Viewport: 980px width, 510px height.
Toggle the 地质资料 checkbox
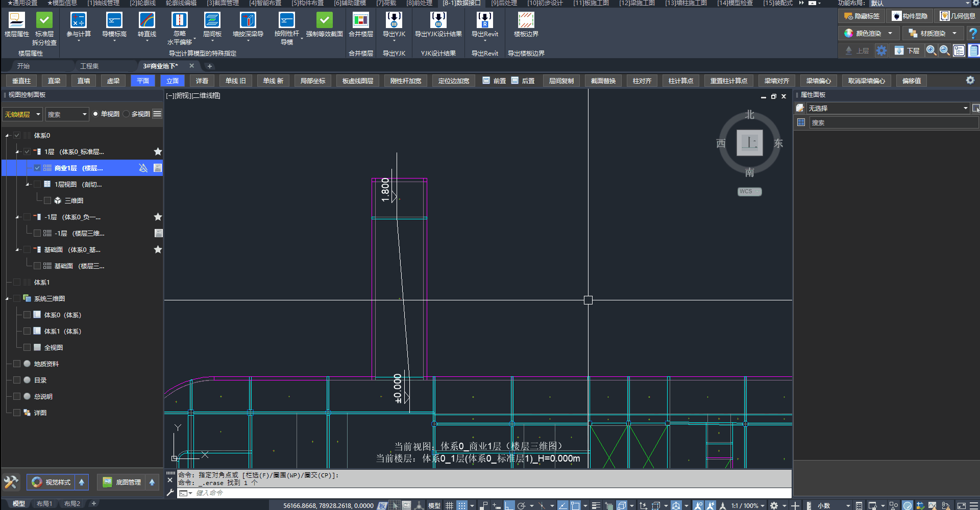click(17, 364)
